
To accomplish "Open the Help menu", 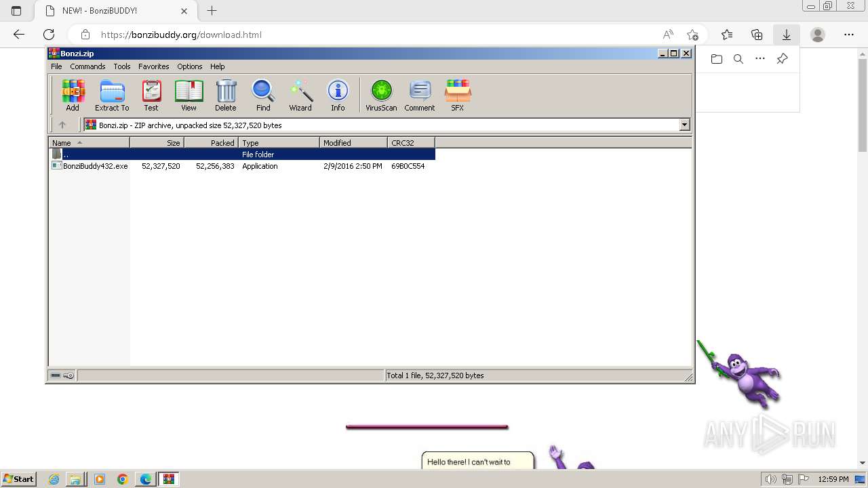I will [x=218, y=66].
